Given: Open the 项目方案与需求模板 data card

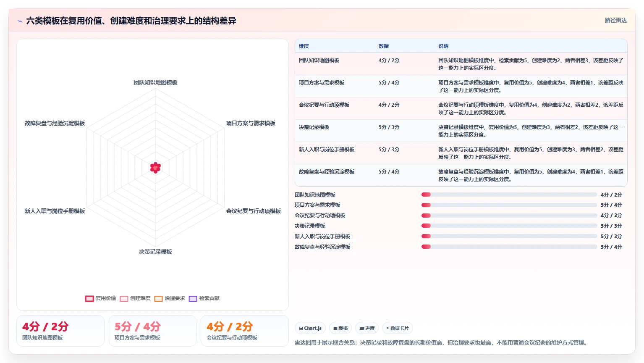Looking at the screenshot, I should 152,331.
